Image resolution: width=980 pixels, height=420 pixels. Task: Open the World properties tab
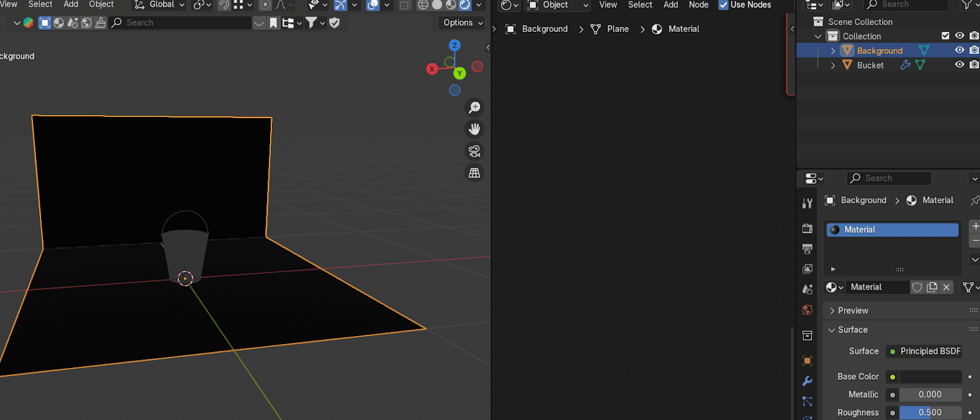(807, 310)
